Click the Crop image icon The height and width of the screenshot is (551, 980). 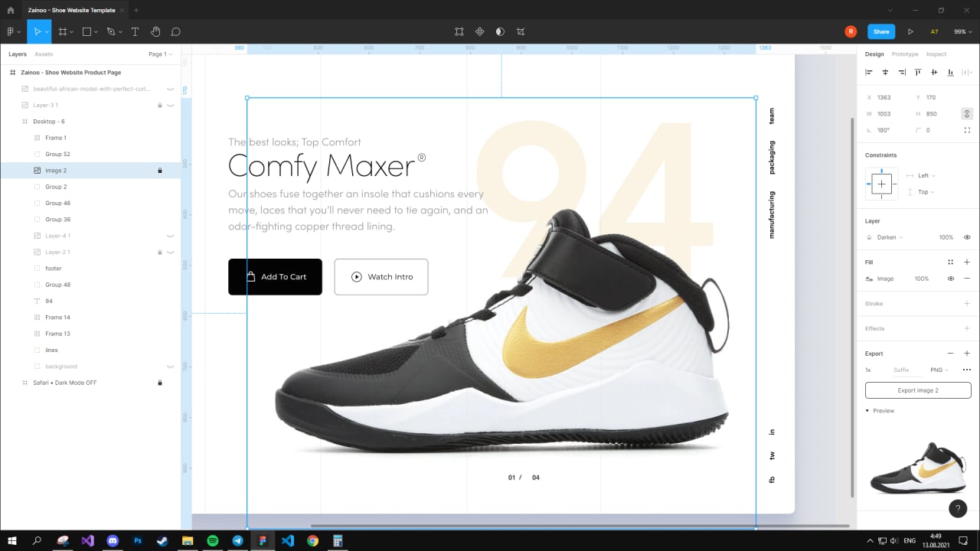[x=521, y=32]
